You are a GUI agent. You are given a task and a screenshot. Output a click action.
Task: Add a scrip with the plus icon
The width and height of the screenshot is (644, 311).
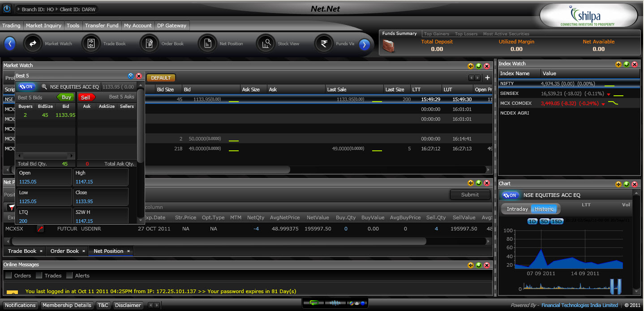[x=488, y=78]
